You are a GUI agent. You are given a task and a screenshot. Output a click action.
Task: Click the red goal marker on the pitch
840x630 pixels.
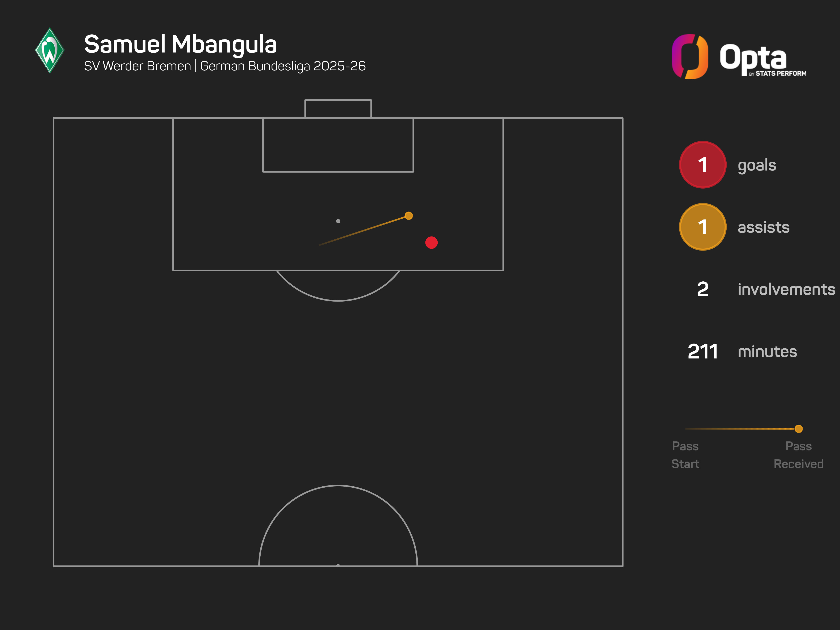tap(431, 243)
